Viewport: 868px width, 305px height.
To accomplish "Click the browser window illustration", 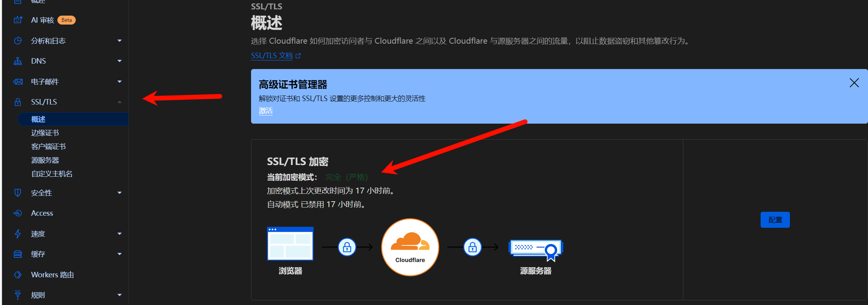I will coord(290,243).
